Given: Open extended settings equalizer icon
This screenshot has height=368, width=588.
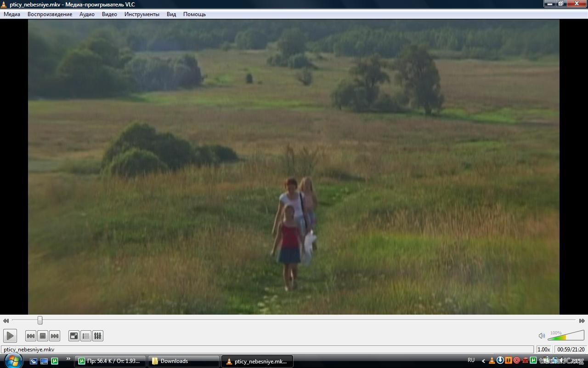Looking at the screenshot, I should click(98, 336).
